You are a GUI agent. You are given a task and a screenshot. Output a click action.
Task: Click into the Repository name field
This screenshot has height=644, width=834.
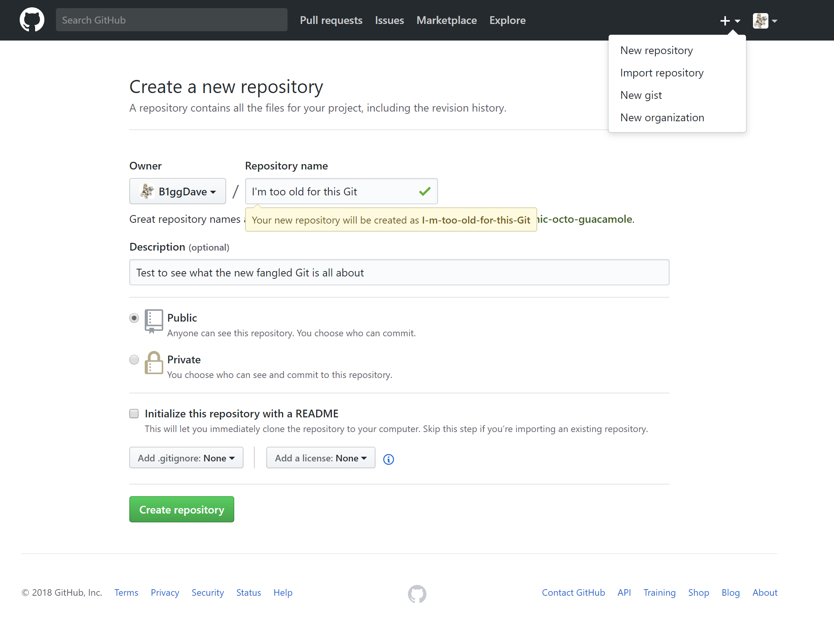tap(341, 191)
